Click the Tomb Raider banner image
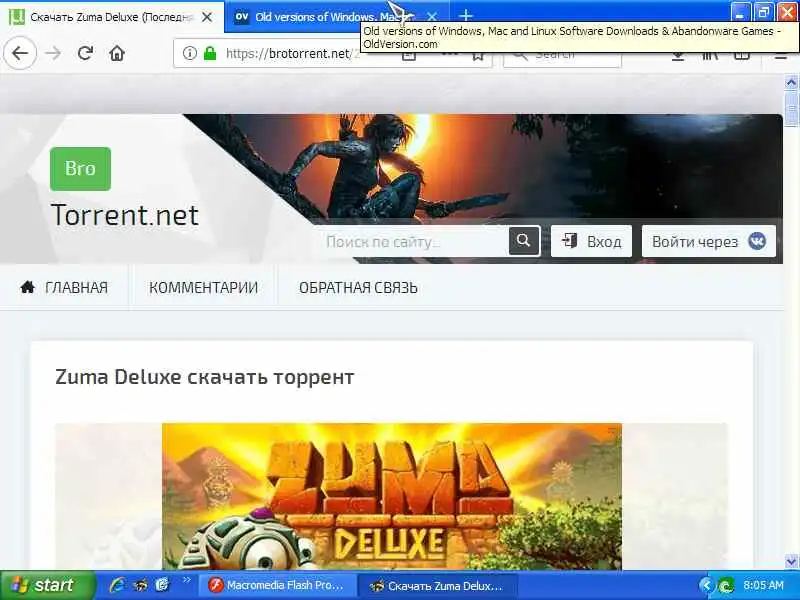Viewport: 800px width, 600px height. pos(485,168)
